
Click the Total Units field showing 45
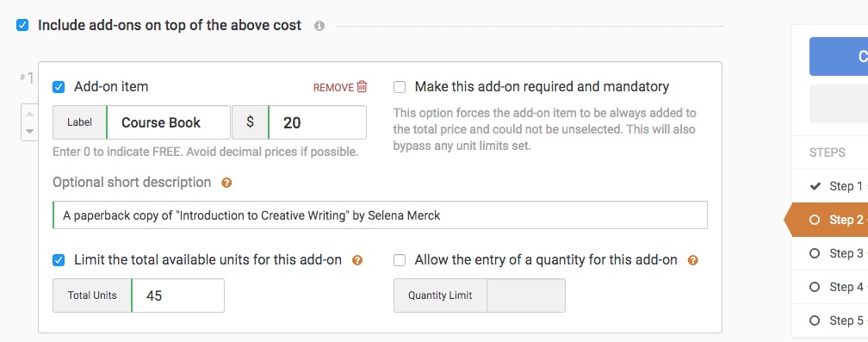click(x=177, y=295)
